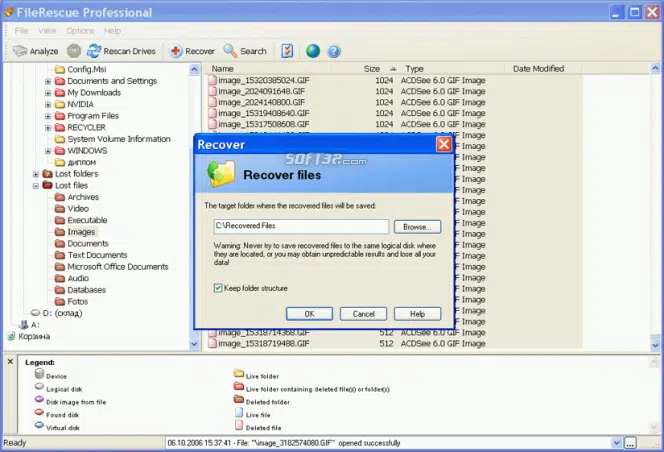Click the Browse... button
This screenshot has height=452, width=664.
[x=417, y=227]
